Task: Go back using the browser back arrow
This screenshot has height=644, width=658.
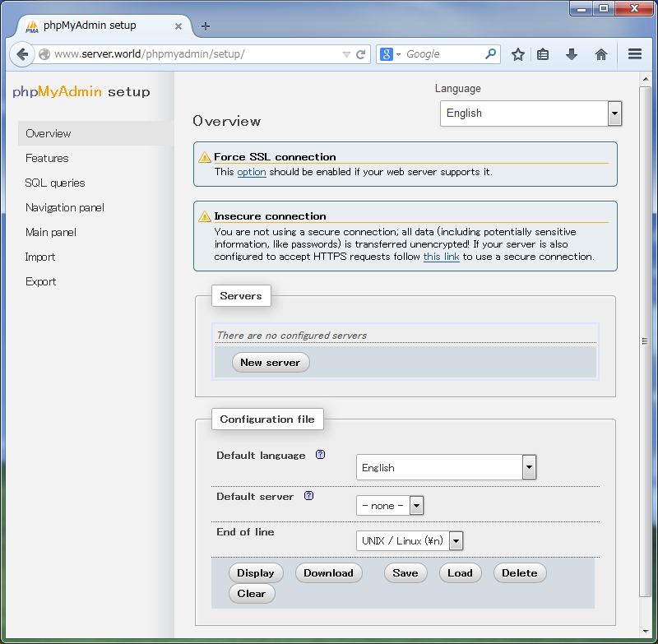Action: [22, 54]
